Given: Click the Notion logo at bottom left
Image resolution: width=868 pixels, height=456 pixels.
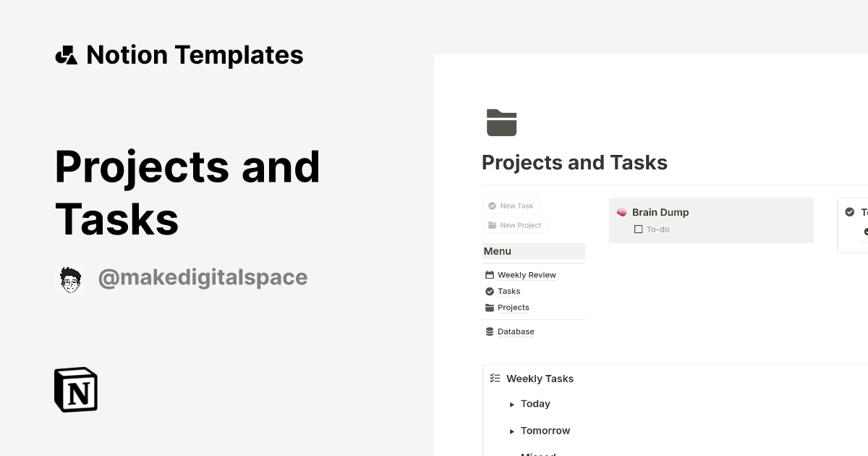Looking at the screenshot, I should [75, 389].
